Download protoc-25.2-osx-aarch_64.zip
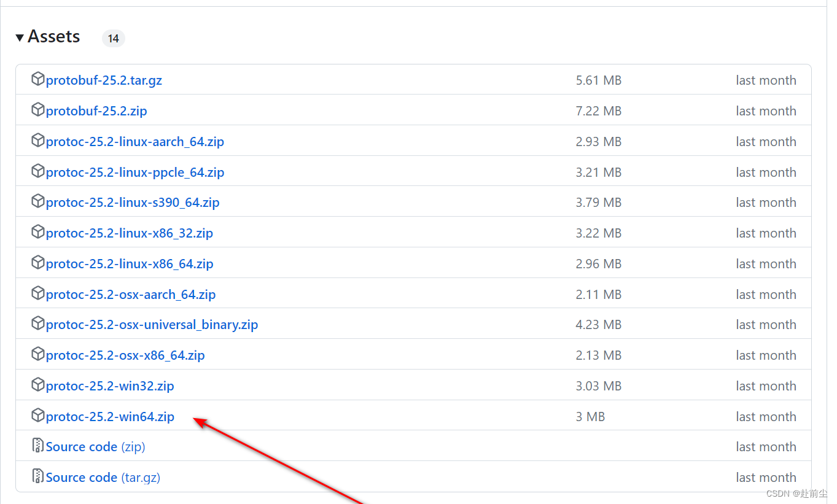 (x=131, y=295)
